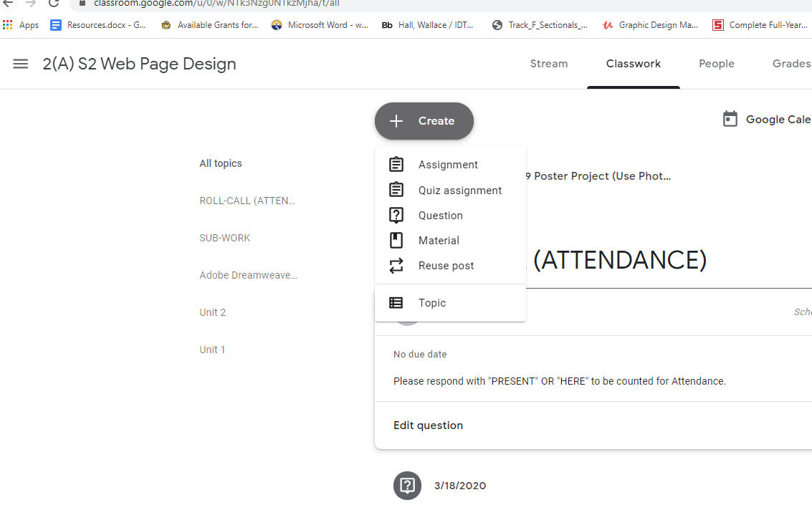
Task: Open the Grades tab
Action: [x=790, y=64]
